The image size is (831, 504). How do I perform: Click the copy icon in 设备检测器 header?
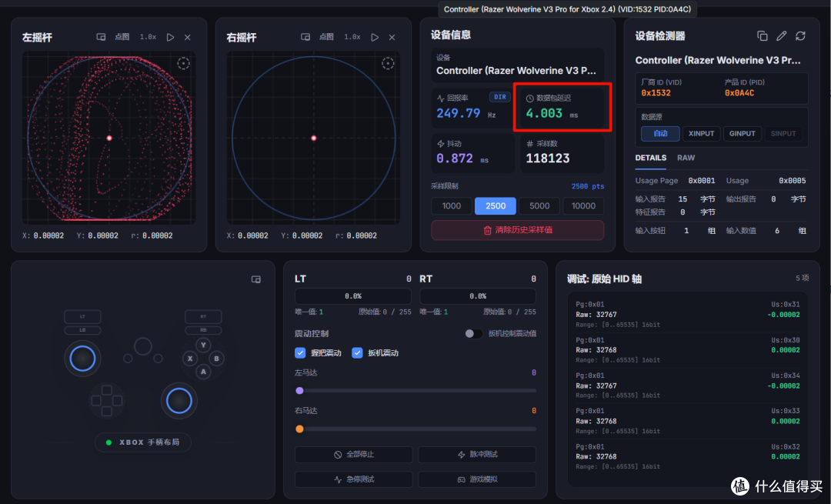[x=762, y=36]
